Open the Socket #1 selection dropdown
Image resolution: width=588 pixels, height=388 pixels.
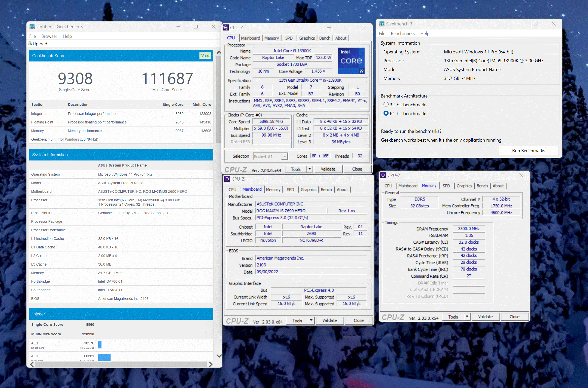pyautogui.click(x=284, y=156)
